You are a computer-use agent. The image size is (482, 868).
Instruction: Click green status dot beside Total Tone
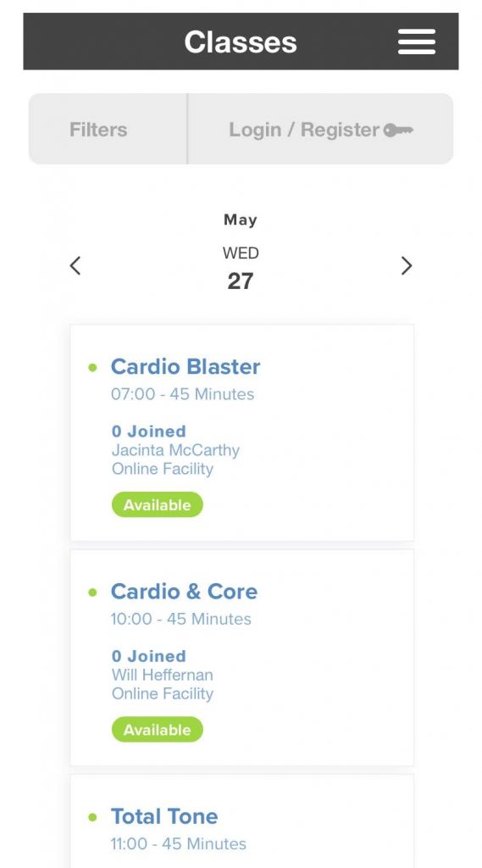point(92,817)
